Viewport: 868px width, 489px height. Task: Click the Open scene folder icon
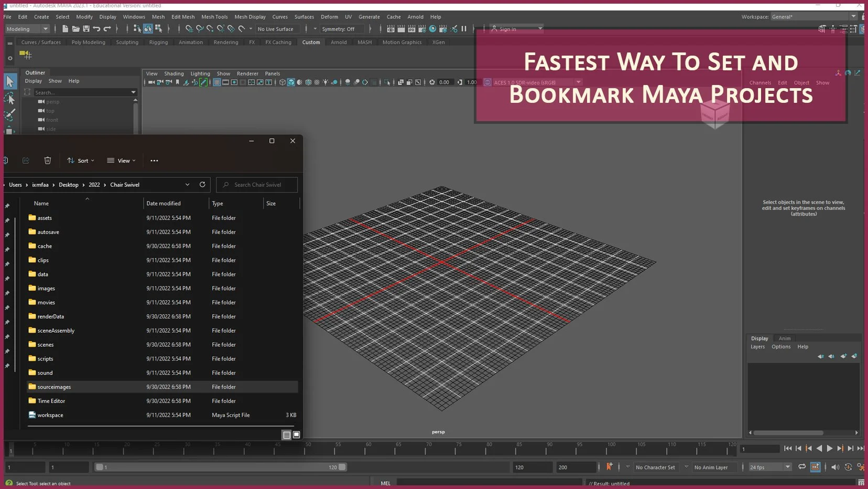[x=75, y=29]
